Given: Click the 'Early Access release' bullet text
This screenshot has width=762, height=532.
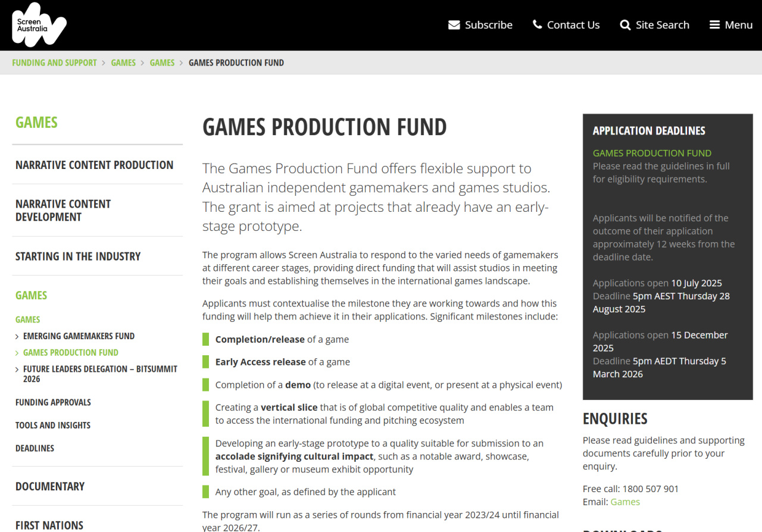Looking at the screenshot, I should [283, 362].
